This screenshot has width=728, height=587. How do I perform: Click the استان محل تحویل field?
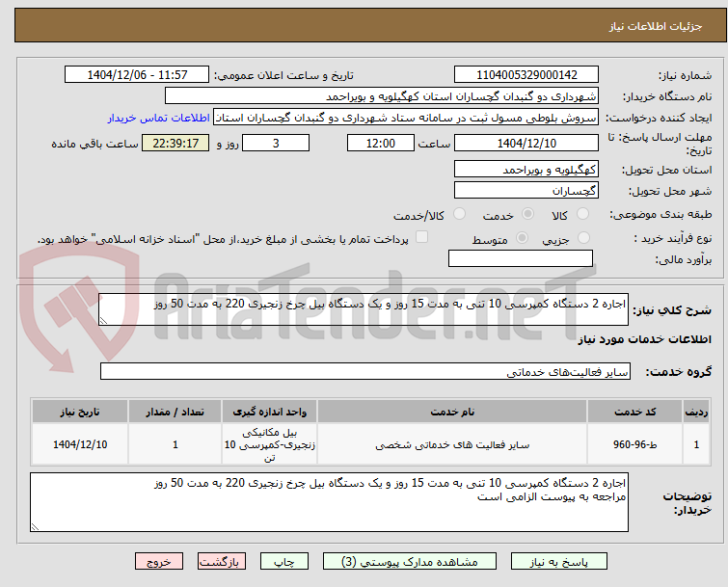(526, 169)
